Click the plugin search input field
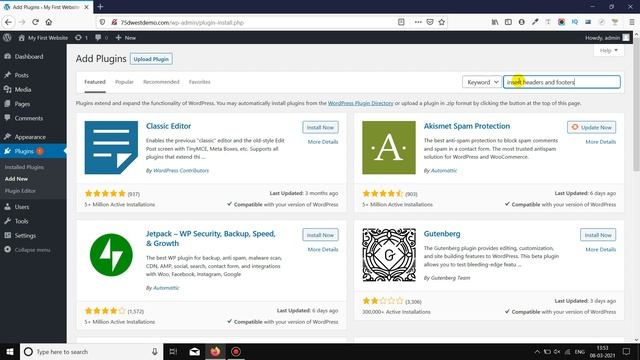 pyautogui.click(x=562, y=82)
